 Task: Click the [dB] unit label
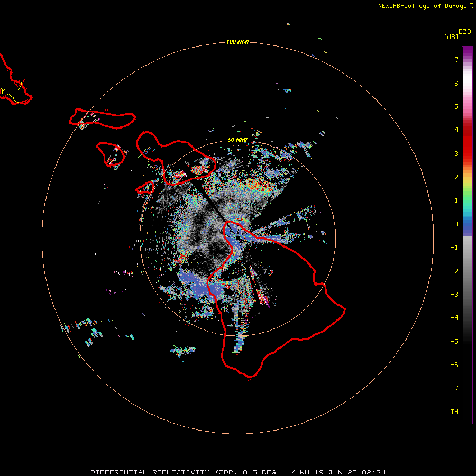[452, 36]
